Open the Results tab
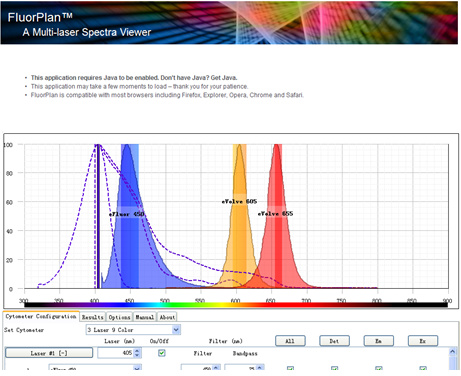 tap(93, 317)
